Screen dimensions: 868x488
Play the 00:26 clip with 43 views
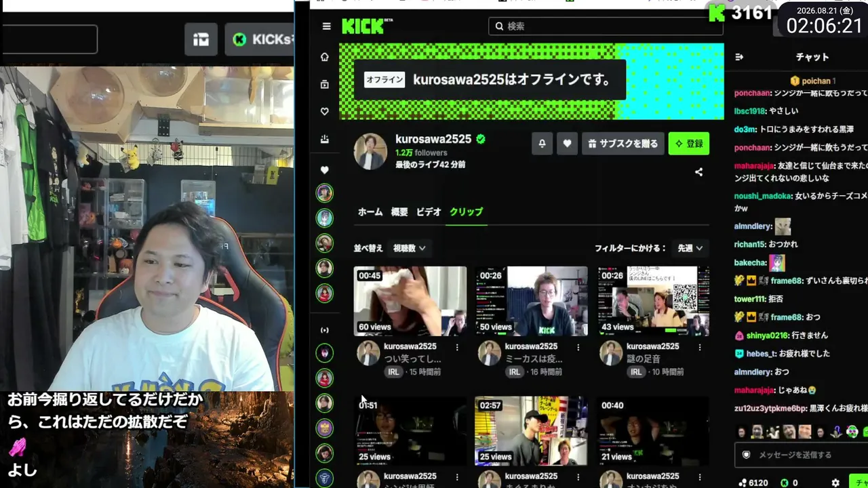tap(653, 301)
